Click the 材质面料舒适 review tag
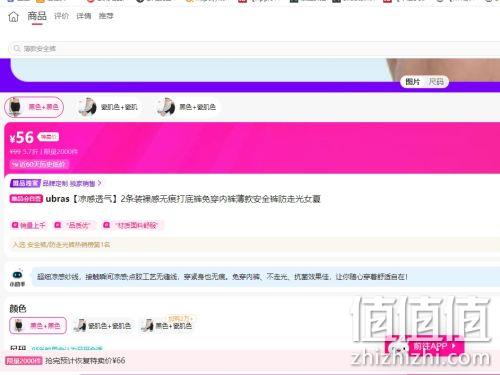Viewport: 500px width, 375px height. [133, 226]
